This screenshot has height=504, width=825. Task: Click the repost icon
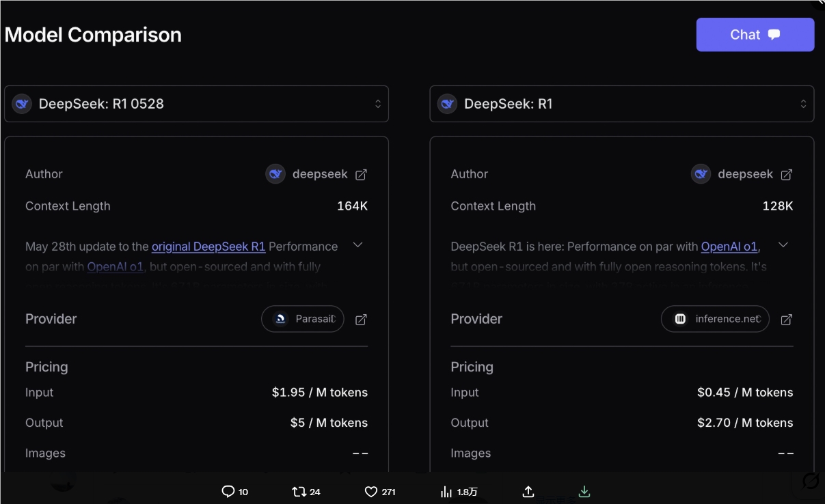pyautogui.click(x=299, y=492)
